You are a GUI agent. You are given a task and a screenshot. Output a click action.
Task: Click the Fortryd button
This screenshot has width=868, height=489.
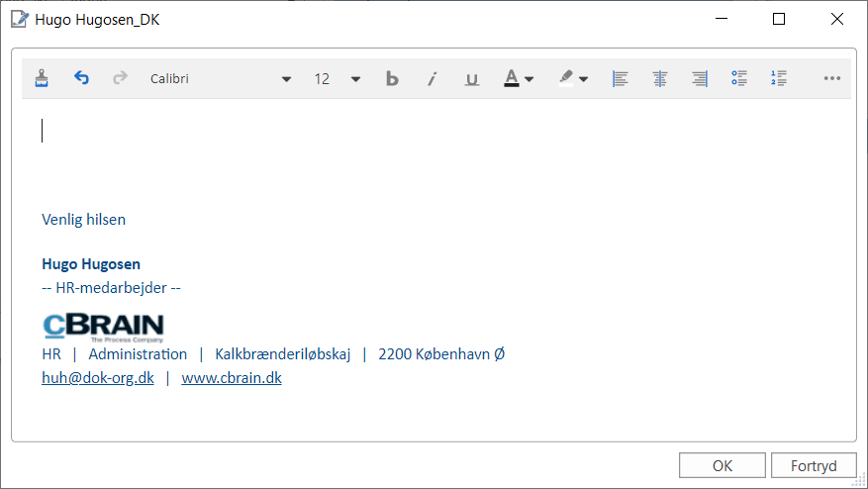pos(814,466)
